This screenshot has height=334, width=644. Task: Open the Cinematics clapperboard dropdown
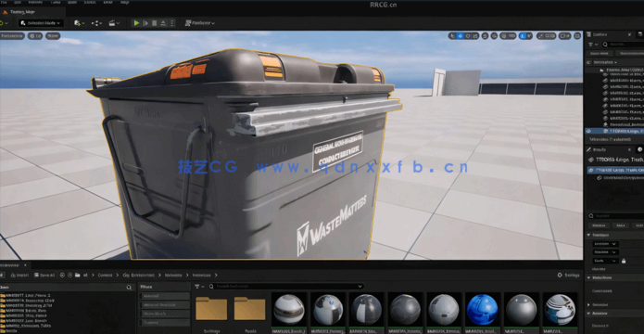(114, 23)
